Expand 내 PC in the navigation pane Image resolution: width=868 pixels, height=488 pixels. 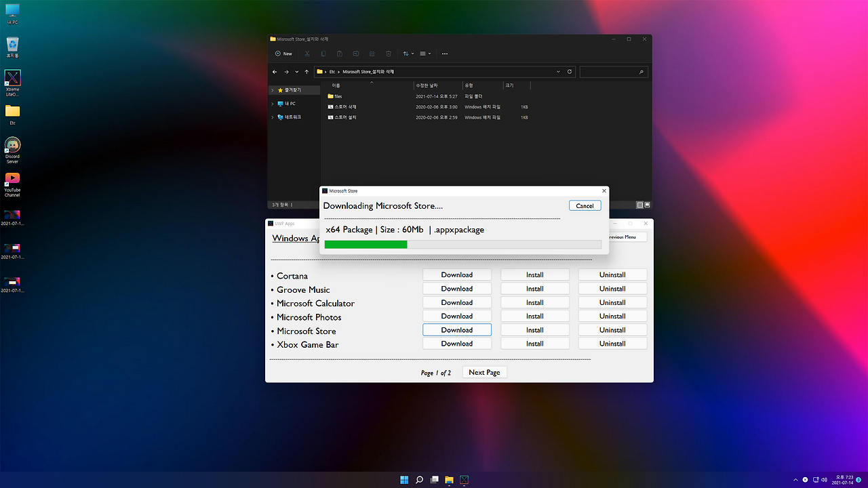(273, 104)
